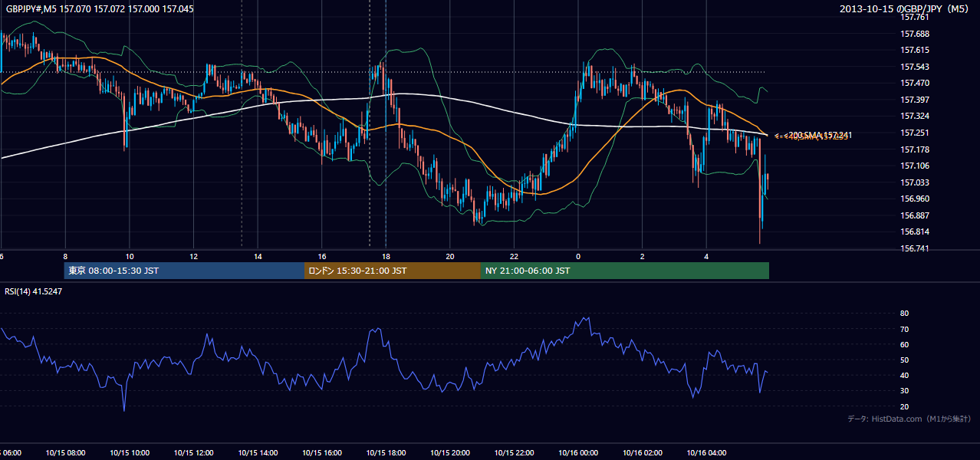The width and height of the screenshot is (980, 460).
Task: Click price axis label 156.887
Action: [915, 215]
